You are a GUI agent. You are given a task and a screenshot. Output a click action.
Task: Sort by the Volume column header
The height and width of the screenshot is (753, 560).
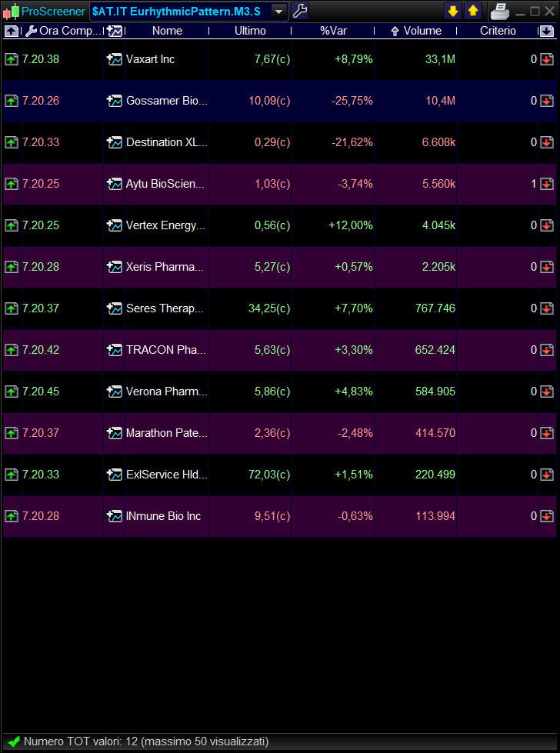422,31
